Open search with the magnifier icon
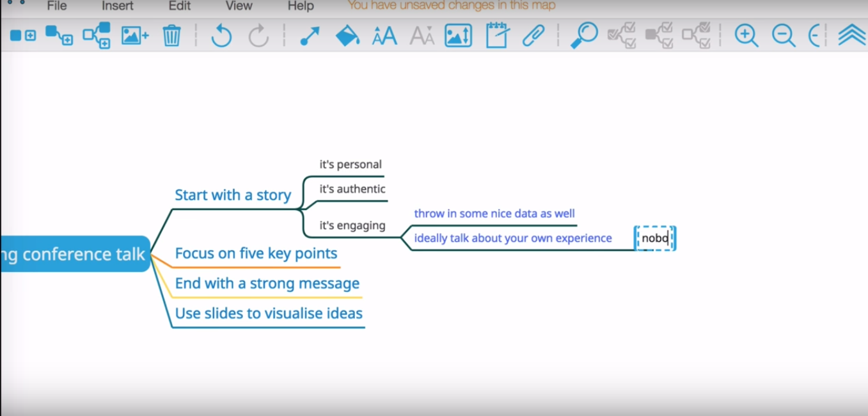 point(583,35)
